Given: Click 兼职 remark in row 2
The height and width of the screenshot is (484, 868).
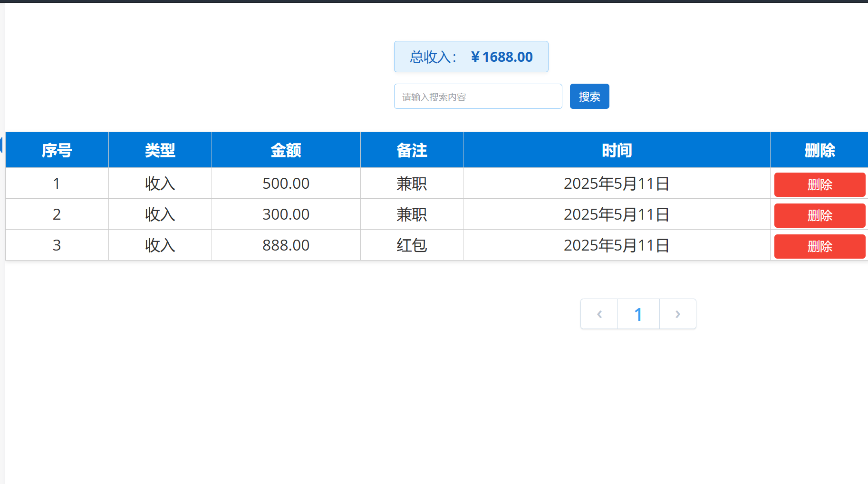Looking at the screenshot, I should [412, 214].
